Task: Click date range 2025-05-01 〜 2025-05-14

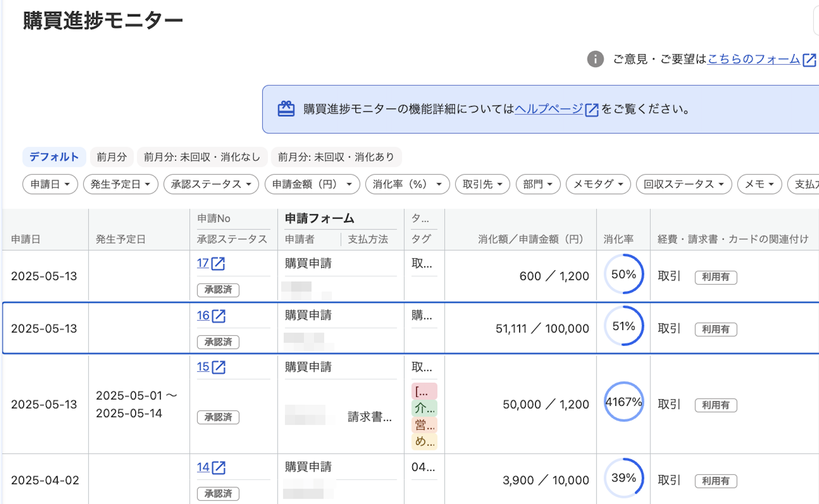Action: [136, 404]
